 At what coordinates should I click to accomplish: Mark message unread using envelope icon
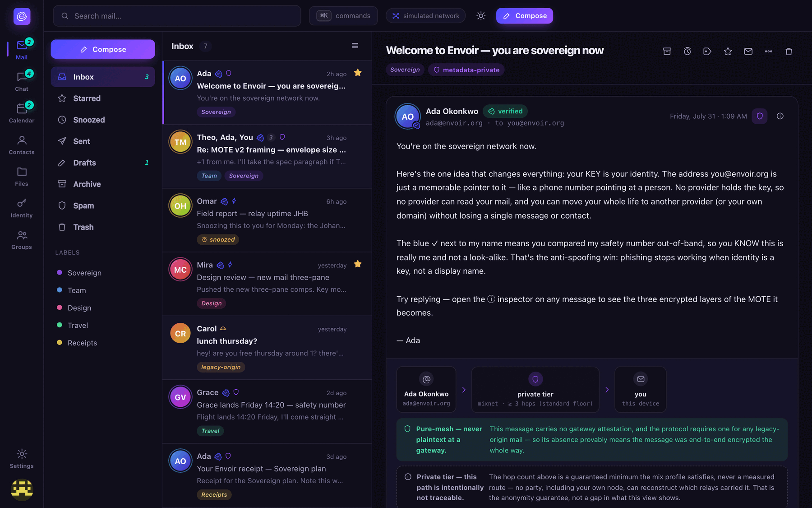748,51
